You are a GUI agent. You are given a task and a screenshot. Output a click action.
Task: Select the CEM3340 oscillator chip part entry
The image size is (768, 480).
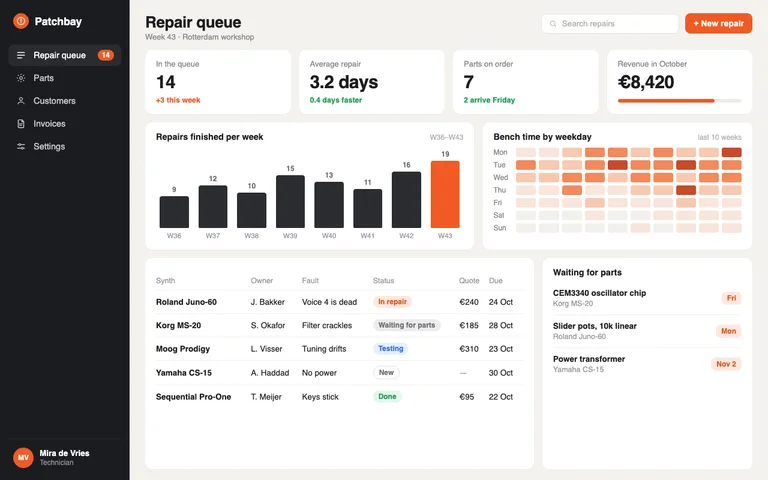point(647,298)
